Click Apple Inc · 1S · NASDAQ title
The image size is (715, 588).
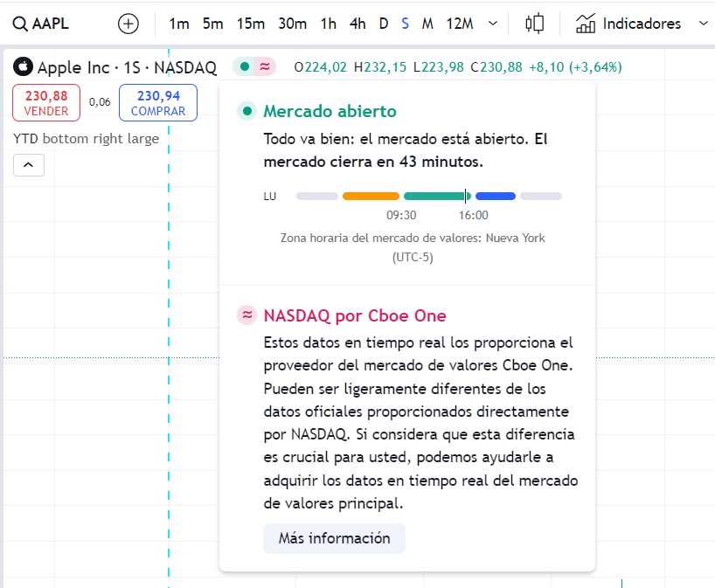point(127,67)
